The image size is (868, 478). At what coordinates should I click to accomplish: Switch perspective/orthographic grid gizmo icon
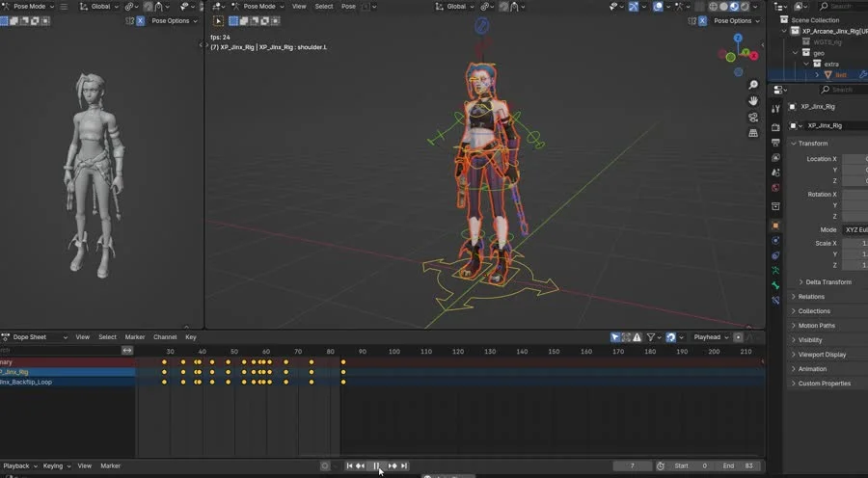(753, 133)
